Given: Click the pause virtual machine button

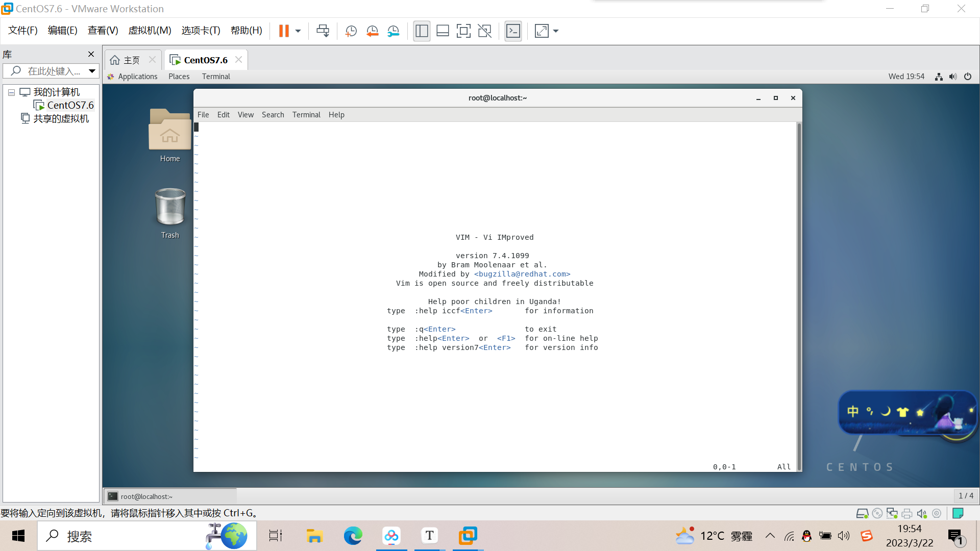Looking at the screenshot, I should (284, 31).
